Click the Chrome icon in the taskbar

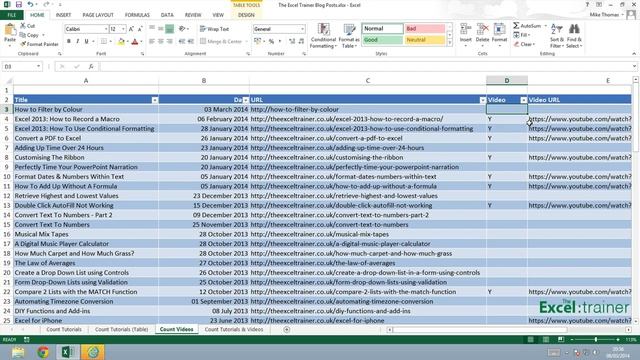(43, 352)
